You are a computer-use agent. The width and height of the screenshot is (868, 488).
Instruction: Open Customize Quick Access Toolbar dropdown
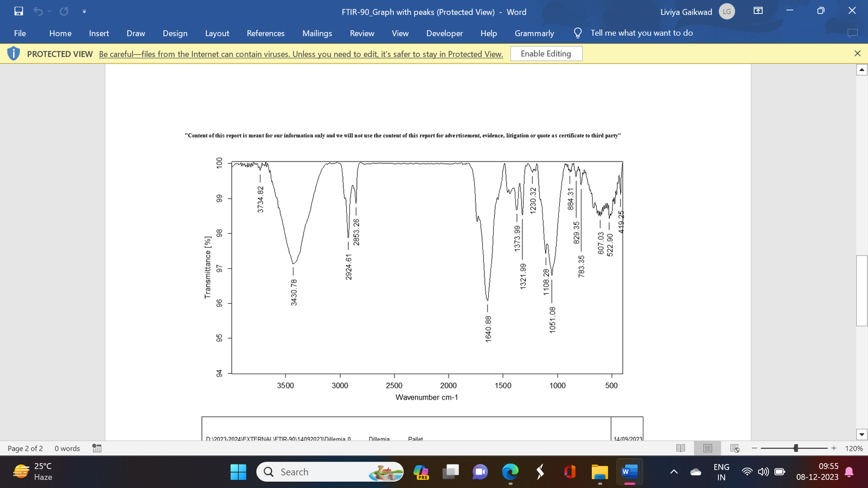point(84,11)
